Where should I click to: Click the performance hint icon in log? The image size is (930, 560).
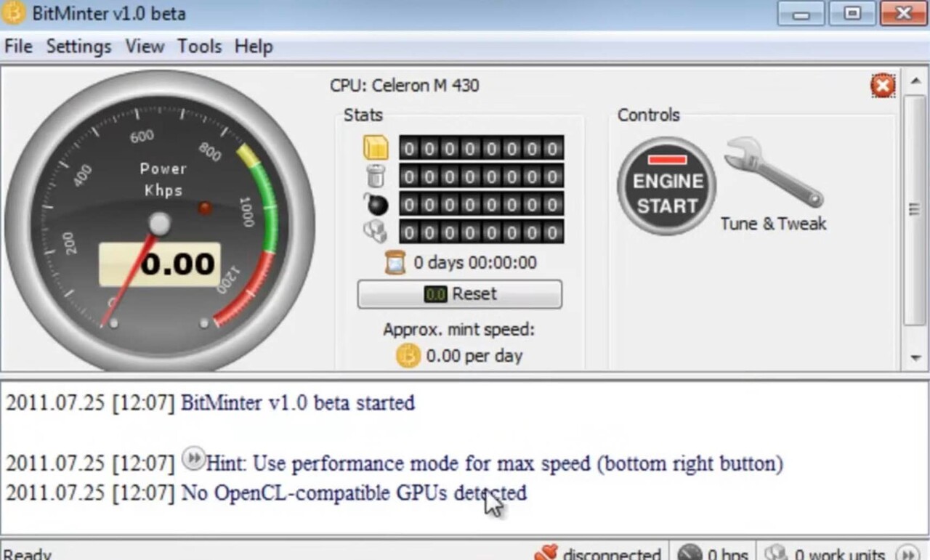(193, 458)
